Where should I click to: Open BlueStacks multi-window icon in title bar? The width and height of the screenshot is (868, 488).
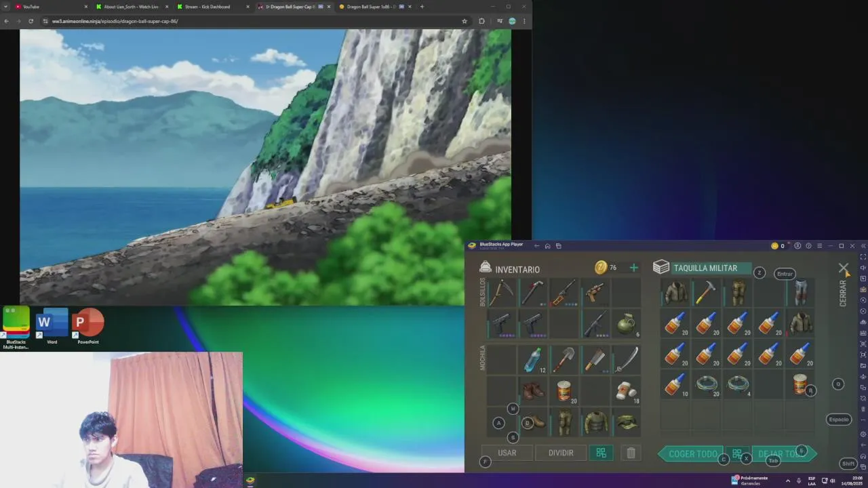558,245
